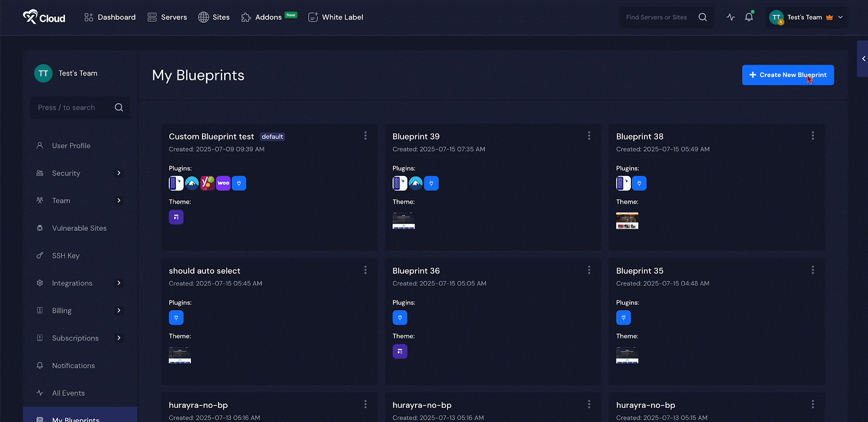This screenshot has width=868, height=422.
Task: Click the 'default' badge on Custom Blueprint test
Action: (x=272, y=137)
